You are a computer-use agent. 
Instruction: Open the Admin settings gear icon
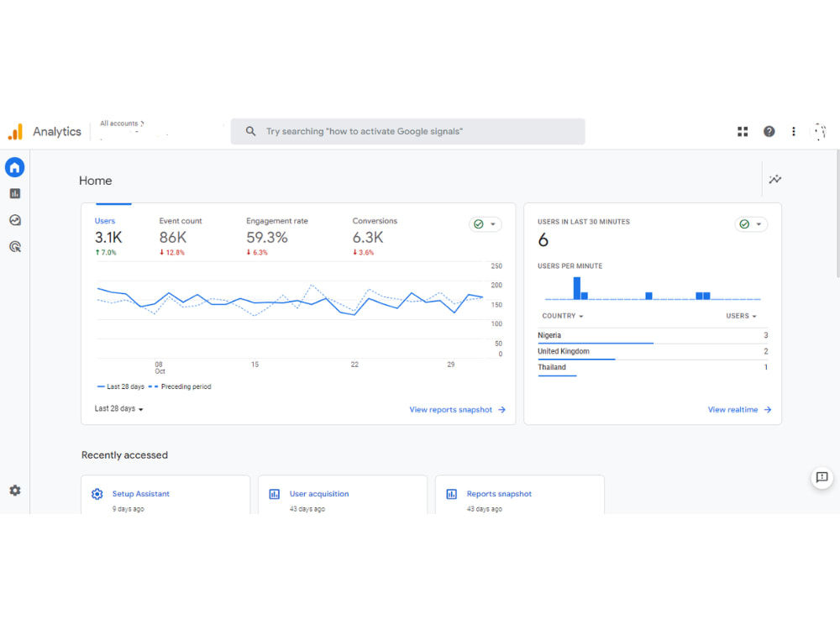click(x=14, y=490)
